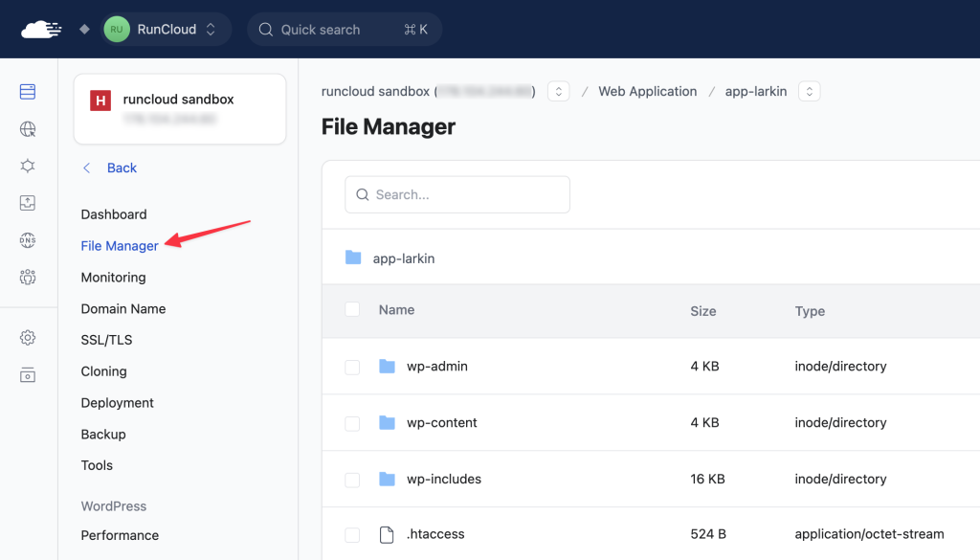Select the runcloud sandbox server card
The image size is (980, 560).
click(180, 109)
